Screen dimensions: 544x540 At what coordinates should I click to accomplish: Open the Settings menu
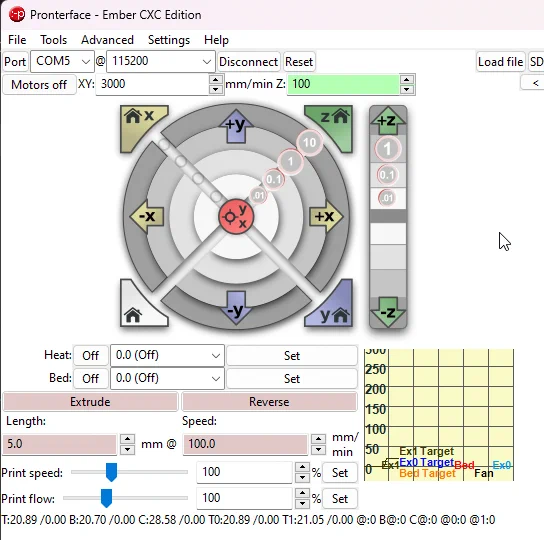(169, 40)
